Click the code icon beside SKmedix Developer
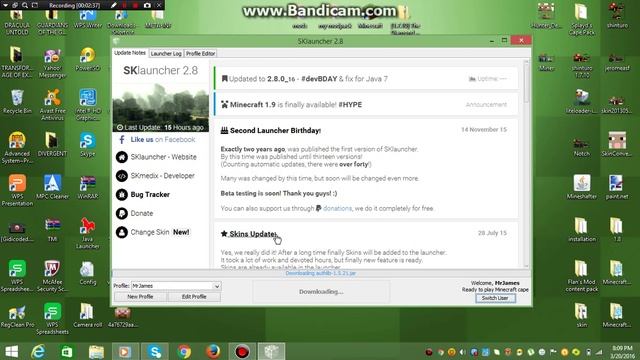Image resolution: width=640 pixels, height=360 pixels. coord(122,176)
